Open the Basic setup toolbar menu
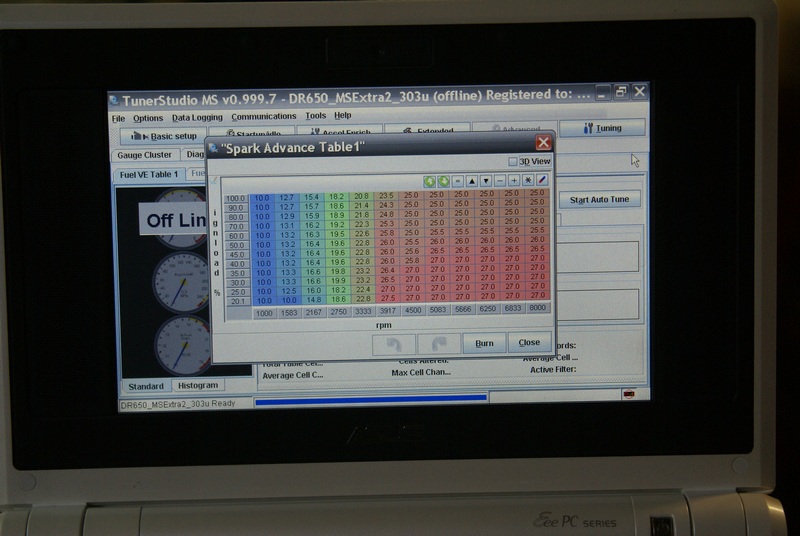This screenshot has width=800, height=536. click(x=163, y=136)
